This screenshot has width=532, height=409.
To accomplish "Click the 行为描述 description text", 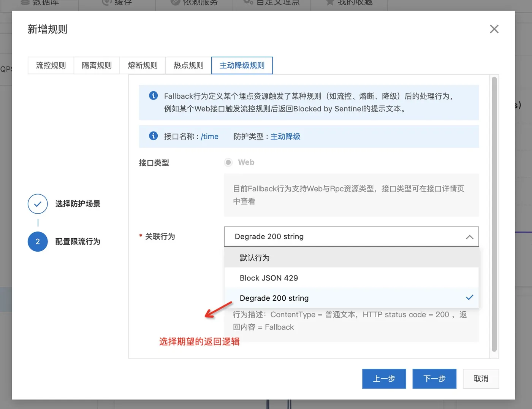I will coord(350,321).
